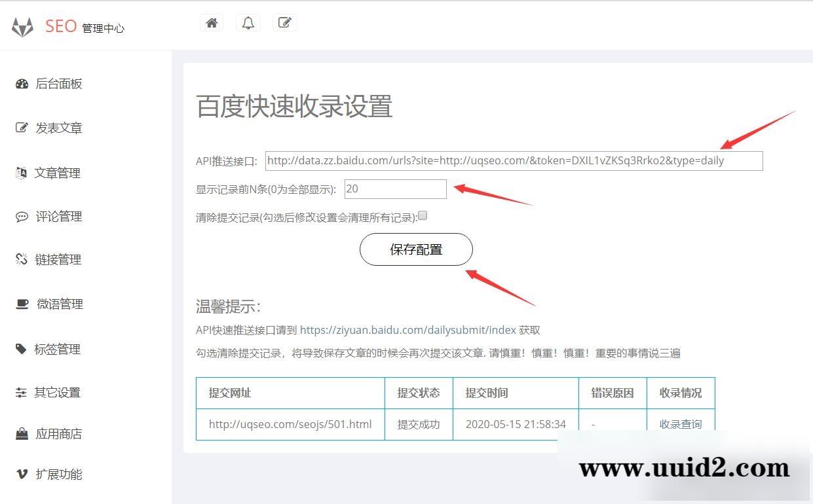
Task: Click the dashboard icon beside 后台面板
Action: click(x=21, y=83)
